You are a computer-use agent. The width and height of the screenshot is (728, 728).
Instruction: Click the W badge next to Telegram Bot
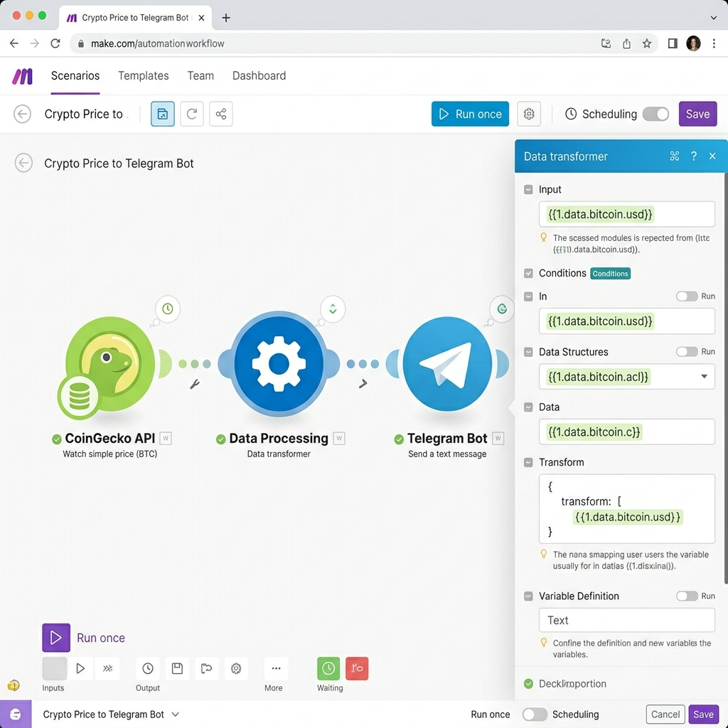(x=498, y=438)
